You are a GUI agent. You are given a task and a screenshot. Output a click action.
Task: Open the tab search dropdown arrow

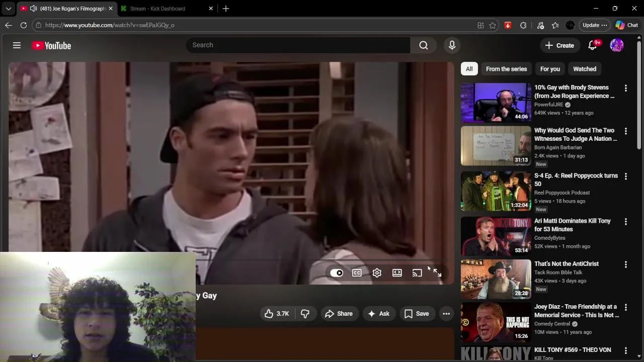coord(8,9)
